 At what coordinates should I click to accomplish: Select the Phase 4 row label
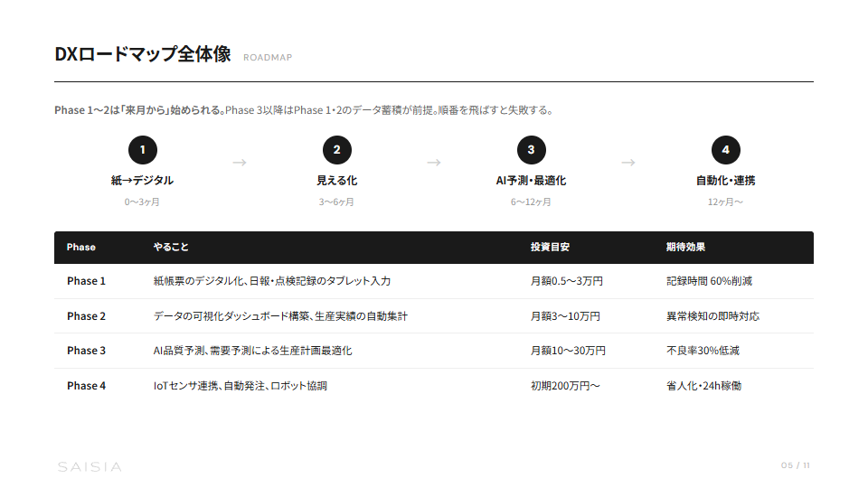87,386
